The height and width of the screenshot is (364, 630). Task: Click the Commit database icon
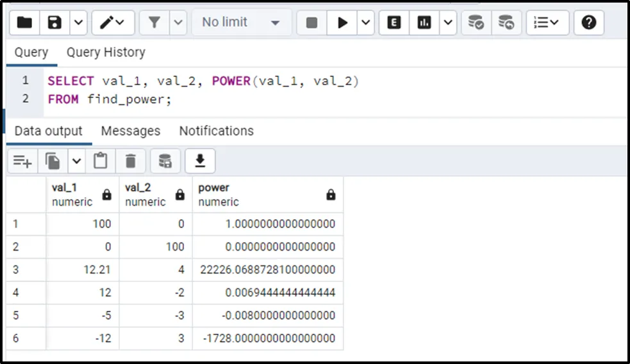point(476,23)
